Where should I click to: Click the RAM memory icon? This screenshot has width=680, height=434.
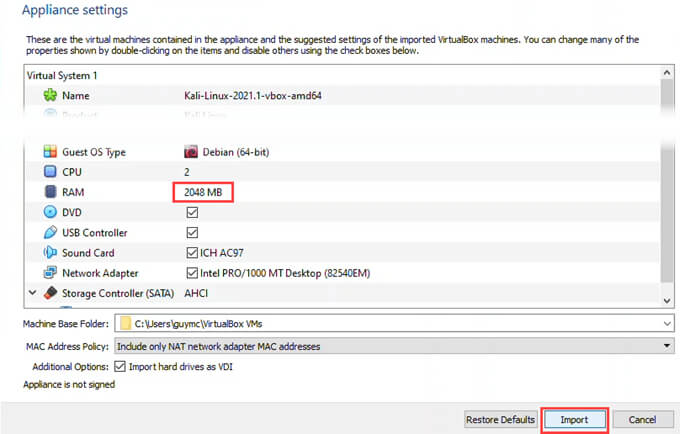click(x=50, y=192)
